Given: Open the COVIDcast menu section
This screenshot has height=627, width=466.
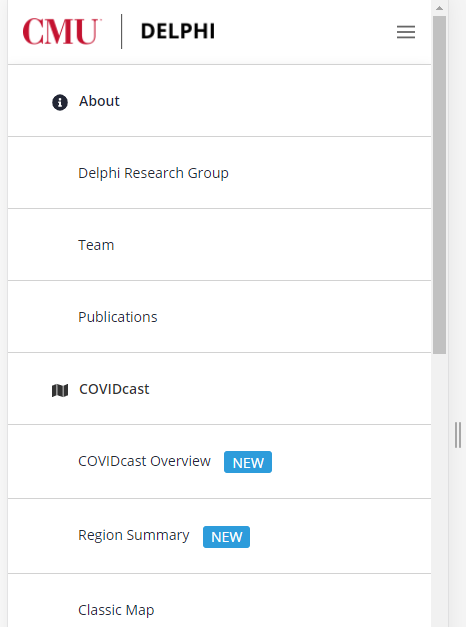Looking at the screenshot, I should 219,389.
